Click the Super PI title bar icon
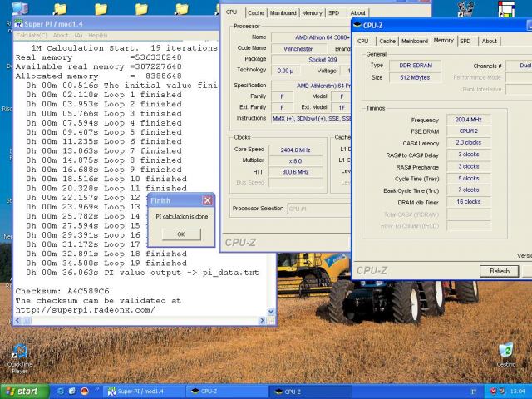The height and width of the screenshot is (399, 532). [18, 25]
